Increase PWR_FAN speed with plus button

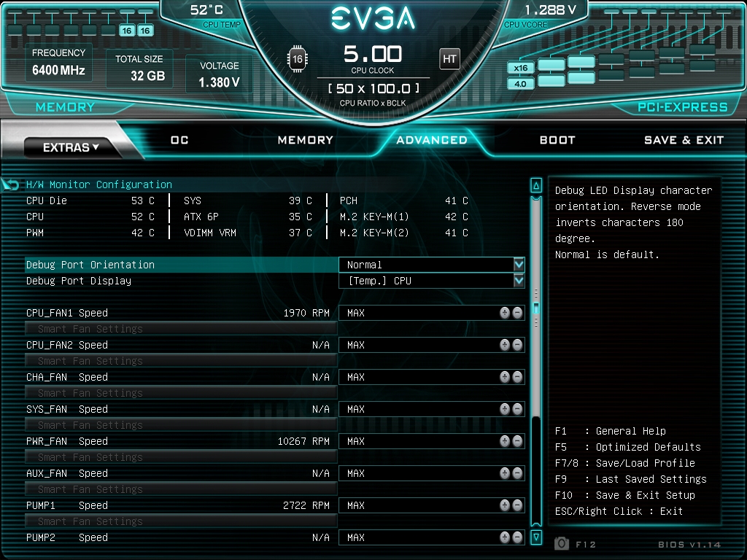pos(505,441)
